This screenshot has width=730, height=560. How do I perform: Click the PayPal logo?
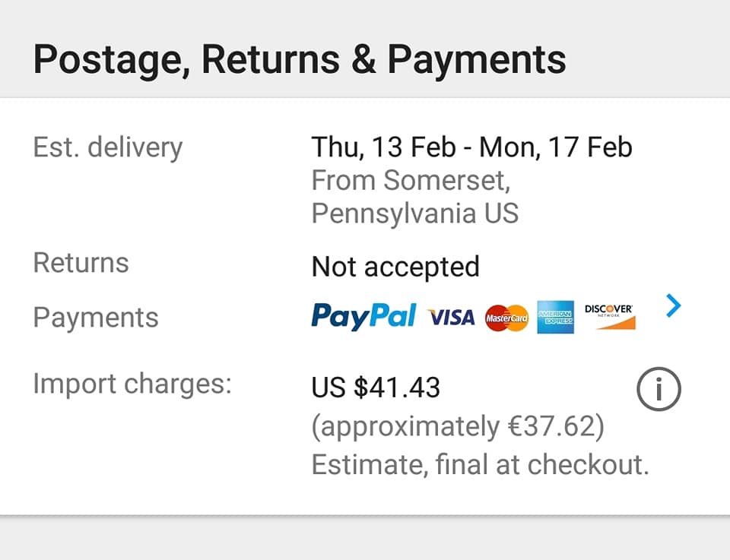(363, 316)
